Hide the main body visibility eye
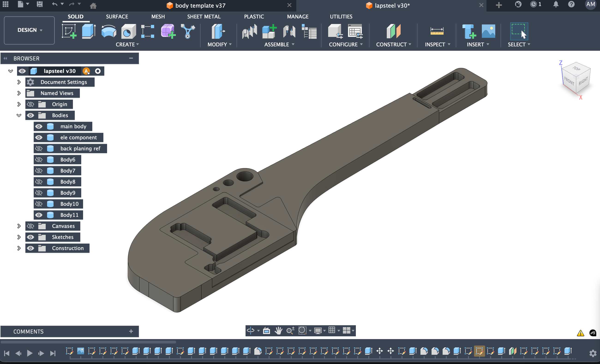Viewport: 600px width, 364px height. click(39, 126)
